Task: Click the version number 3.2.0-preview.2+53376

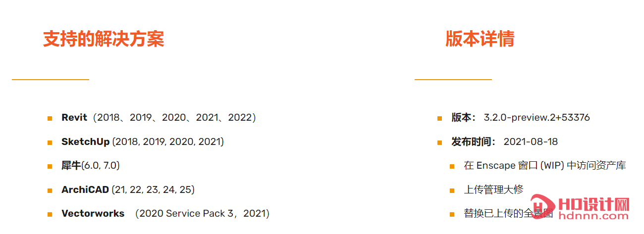Action: (537, 118)
